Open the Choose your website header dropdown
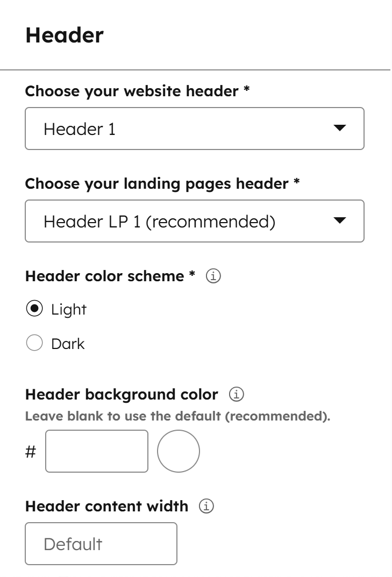Viewport: 392px width, 577px height. [195, 129]
